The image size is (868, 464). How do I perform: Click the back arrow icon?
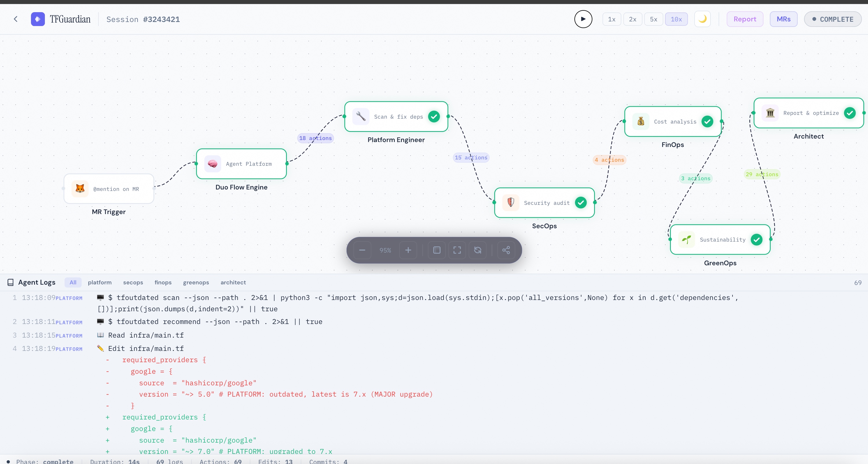click(x=16, y=19)
